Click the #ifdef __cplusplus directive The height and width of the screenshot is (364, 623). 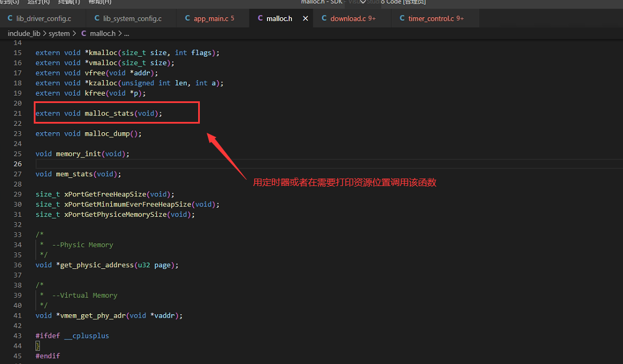click(x=72, y=336)
